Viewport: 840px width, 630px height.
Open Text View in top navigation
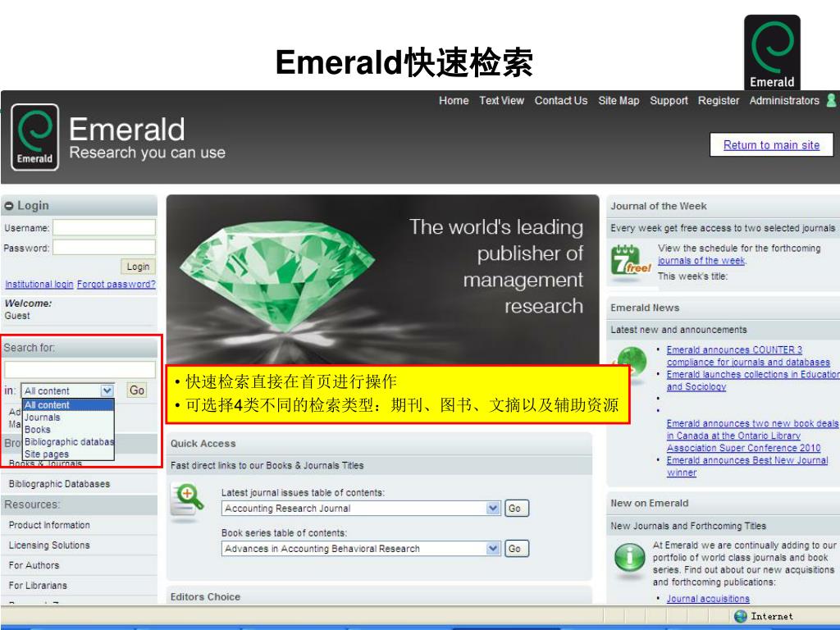tap(501, 101)
